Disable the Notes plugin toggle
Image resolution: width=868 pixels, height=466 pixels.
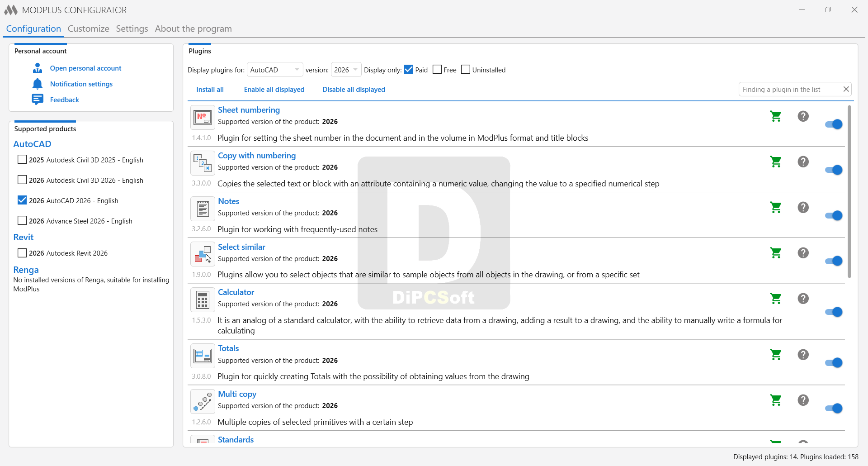[x=834, y=216]
